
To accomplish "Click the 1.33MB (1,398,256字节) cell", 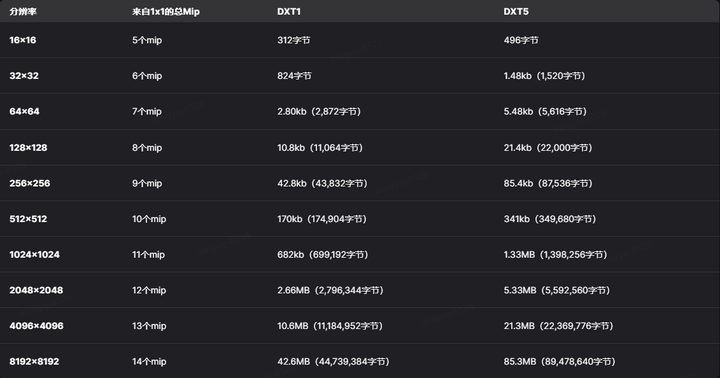I will tap(555, 254).
